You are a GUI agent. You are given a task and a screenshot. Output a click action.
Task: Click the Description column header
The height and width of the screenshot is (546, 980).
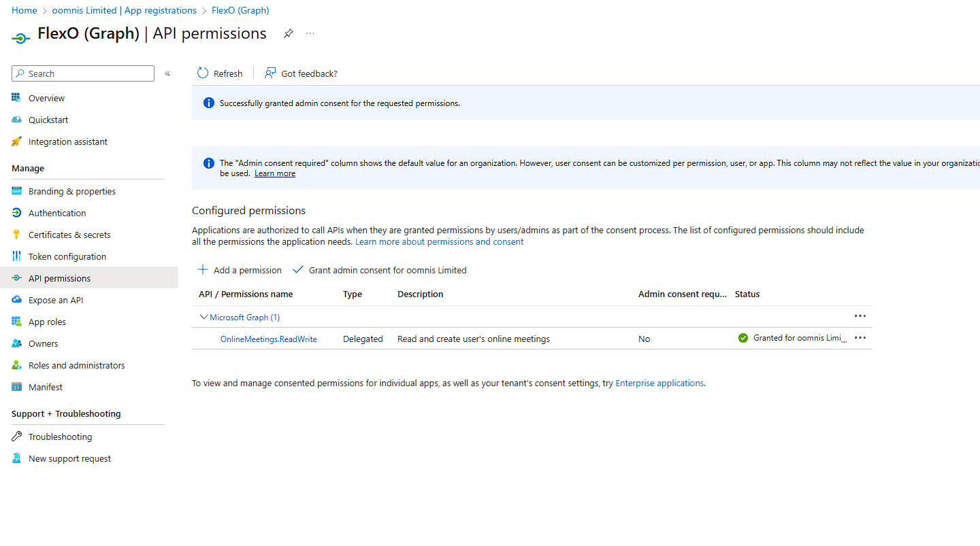pyautogui.click(x=421, y=294)
